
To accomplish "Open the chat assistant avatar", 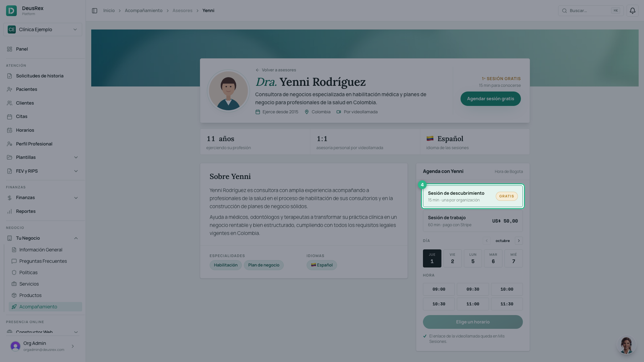I will click(x=626, y=345).
